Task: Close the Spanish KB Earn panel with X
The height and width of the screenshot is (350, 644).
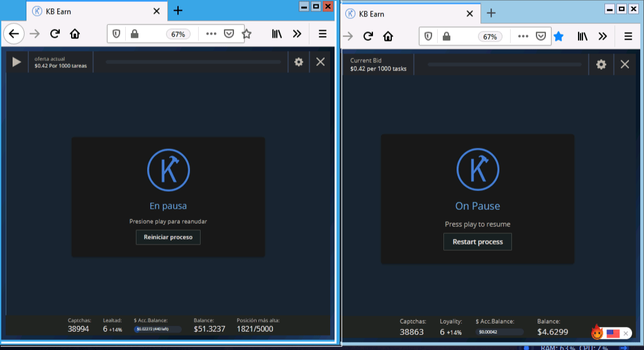Action: (321, 62)
